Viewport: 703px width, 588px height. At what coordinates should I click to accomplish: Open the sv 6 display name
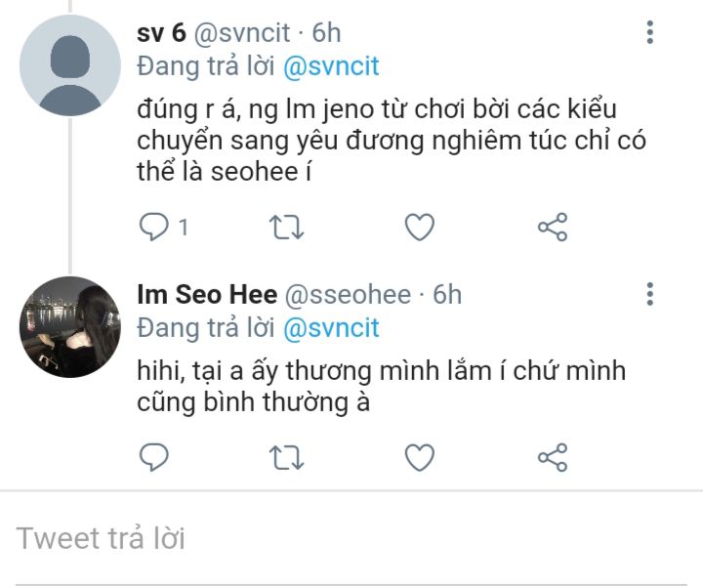click(x=161, y=33)
